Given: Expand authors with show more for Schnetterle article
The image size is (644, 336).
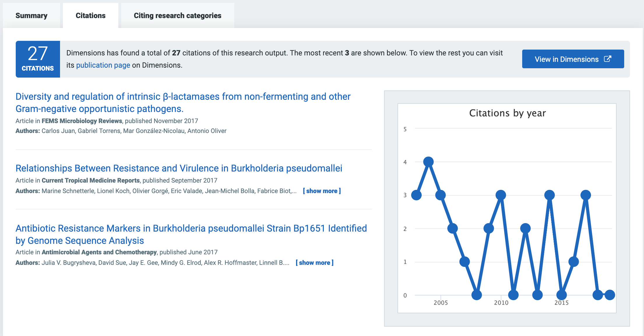Looking at the screenshot, I should coord(322,191).
